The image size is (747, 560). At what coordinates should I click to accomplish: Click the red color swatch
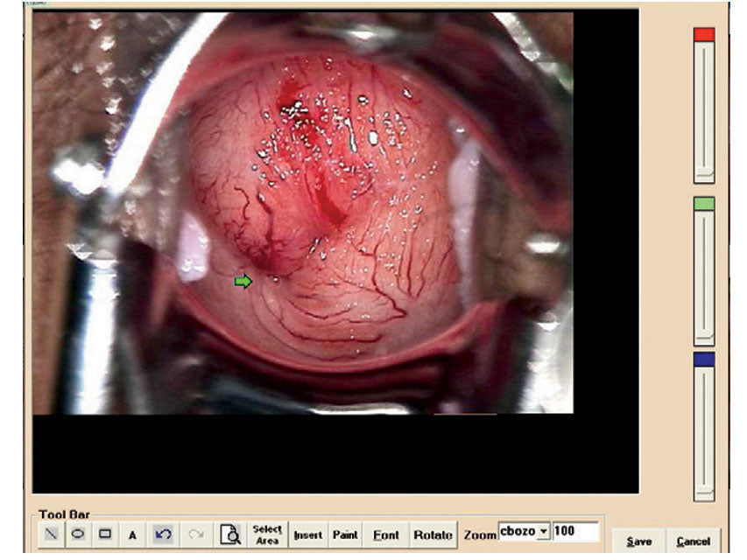(x=702, y=33)
